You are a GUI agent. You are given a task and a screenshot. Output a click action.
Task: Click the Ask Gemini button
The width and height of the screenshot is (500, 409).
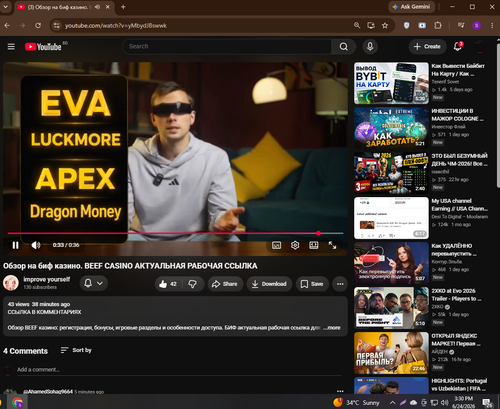(x=411, y=7)
